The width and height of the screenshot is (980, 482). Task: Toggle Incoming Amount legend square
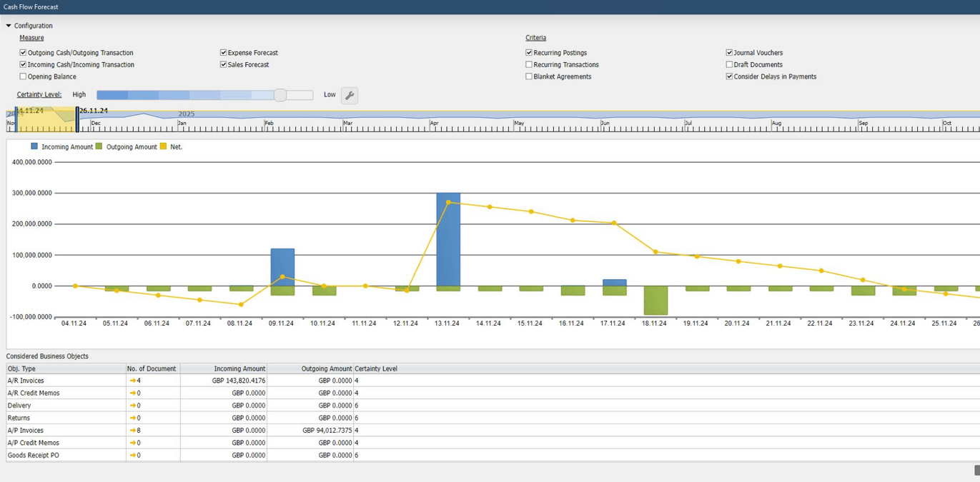(x=34, y=146)
